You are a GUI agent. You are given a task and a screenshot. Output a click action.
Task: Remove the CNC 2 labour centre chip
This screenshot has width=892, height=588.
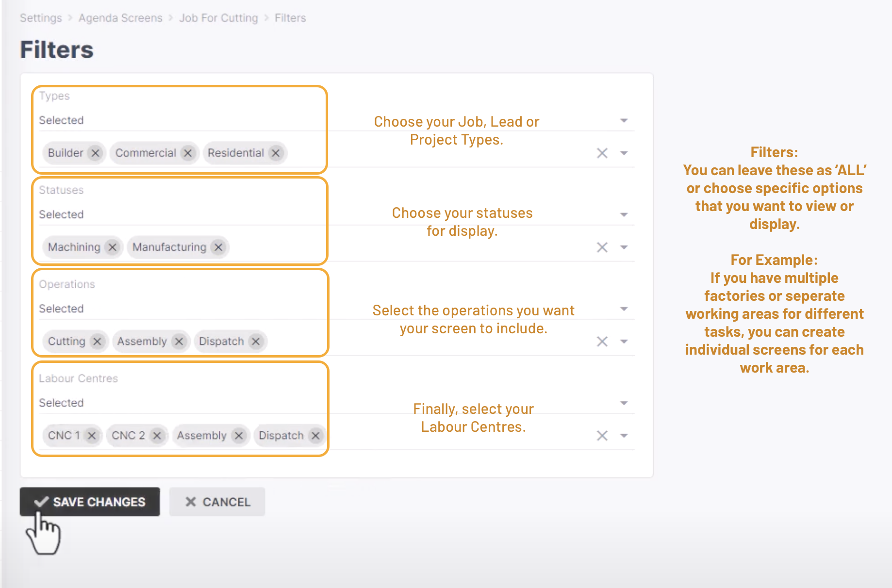click(157, 436)
